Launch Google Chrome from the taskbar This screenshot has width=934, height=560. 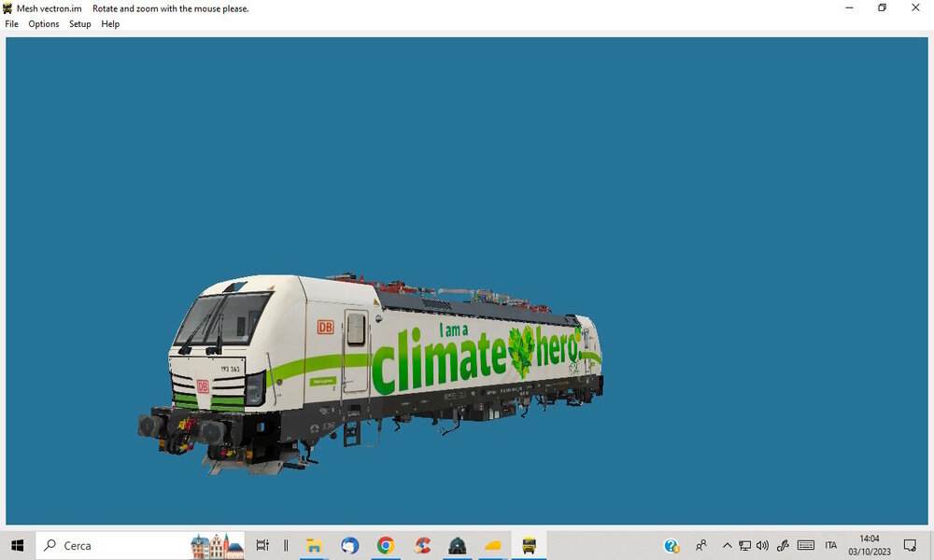pos(386,545)
